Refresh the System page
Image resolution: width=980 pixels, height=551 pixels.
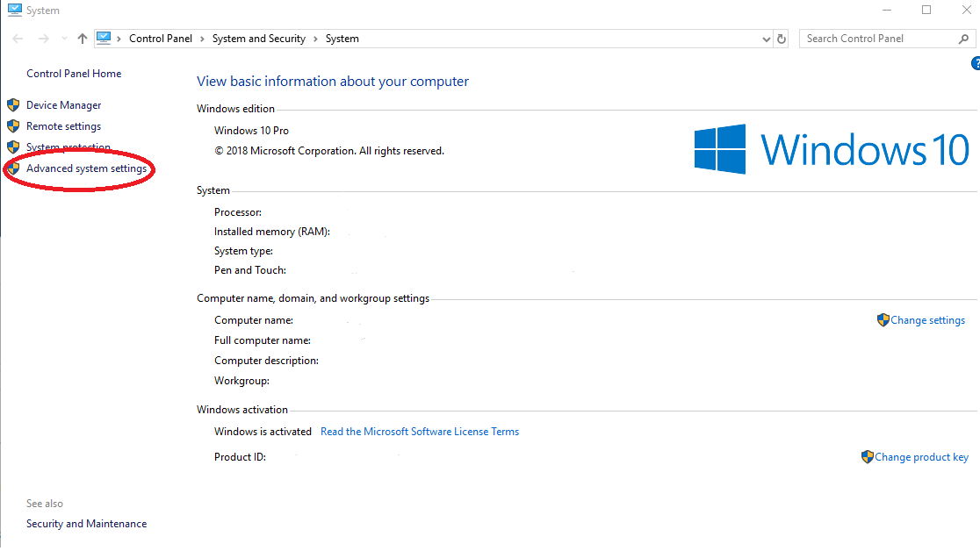click(x=782, y=39)
